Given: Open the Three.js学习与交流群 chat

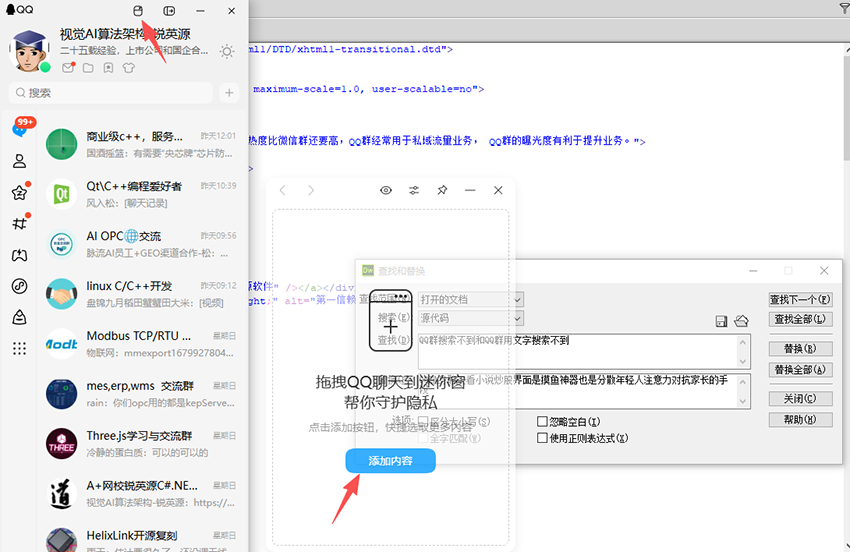Looking at the screenshot, I should click(x=142, y=444).
